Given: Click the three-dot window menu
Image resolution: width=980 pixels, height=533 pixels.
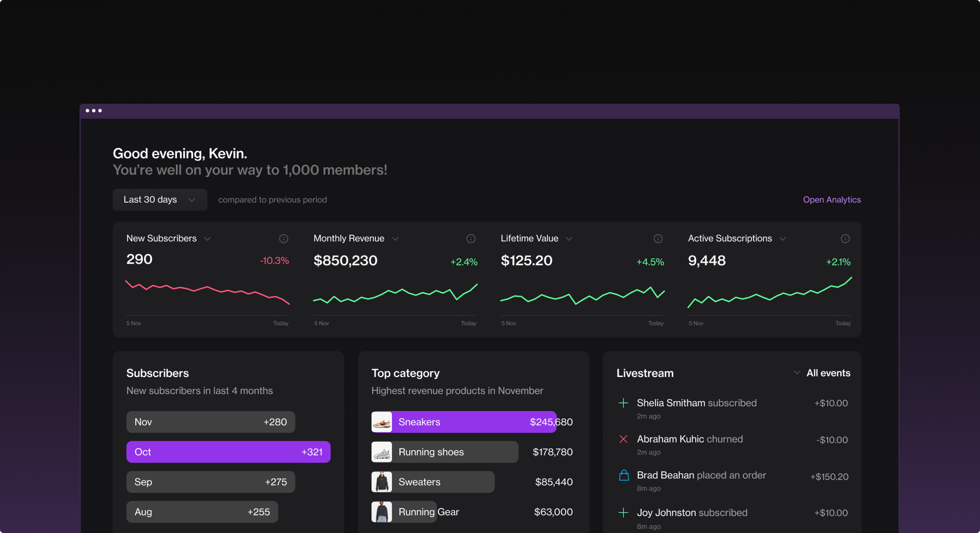Looking at the screenshot, I should point(94,111).
